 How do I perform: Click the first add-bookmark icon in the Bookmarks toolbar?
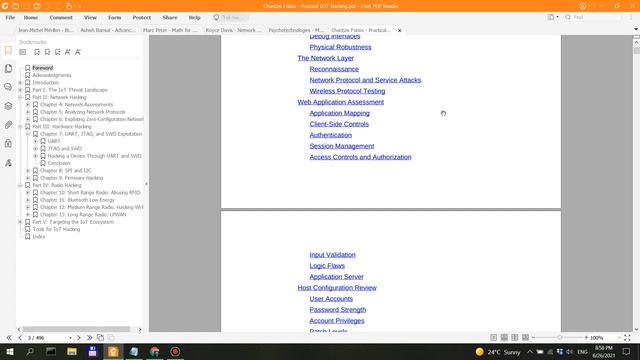pos(37,52)
